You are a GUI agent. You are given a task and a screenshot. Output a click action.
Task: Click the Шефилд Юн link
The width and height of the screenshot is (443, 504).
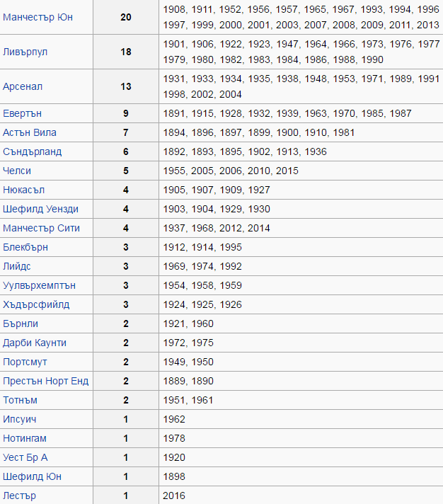tap(32, 476)
